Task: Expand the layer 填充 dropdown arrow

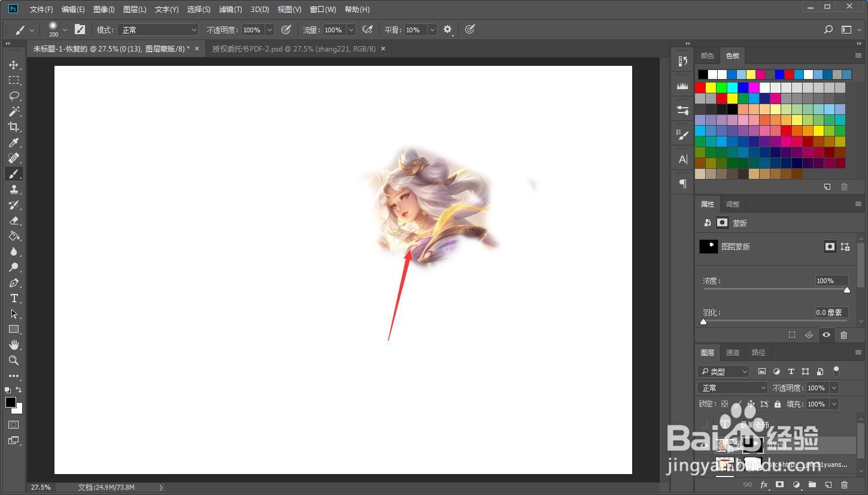Action: coord(834,404)
